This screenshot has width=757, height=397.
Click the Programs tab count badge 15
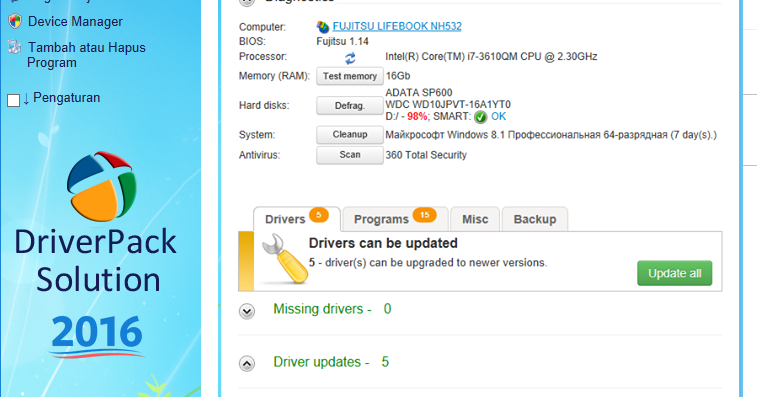pos(424,215)
